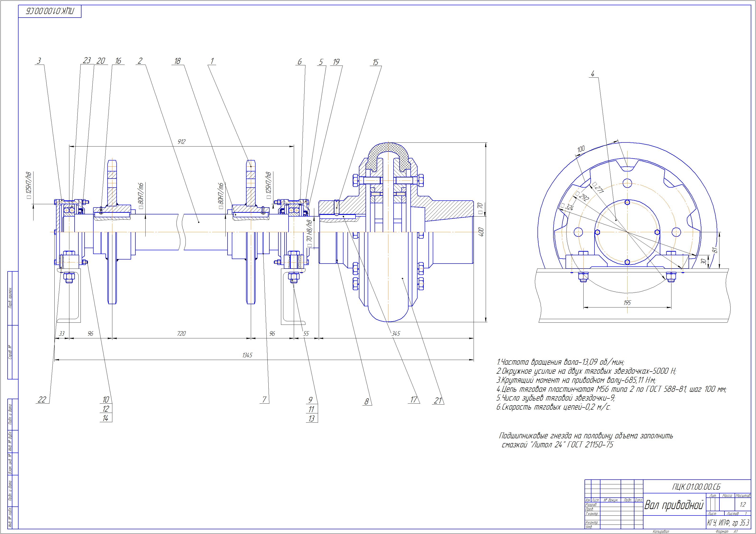Select note 2 about "Окружное усилие" 5000 Н
Screen dimensions: 756x534
586,372
